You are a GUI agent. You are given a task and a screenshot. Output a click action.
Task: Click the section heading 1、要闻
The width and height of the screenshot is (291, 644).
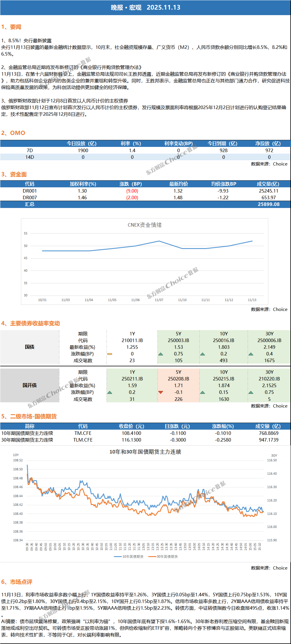[11, 27]
